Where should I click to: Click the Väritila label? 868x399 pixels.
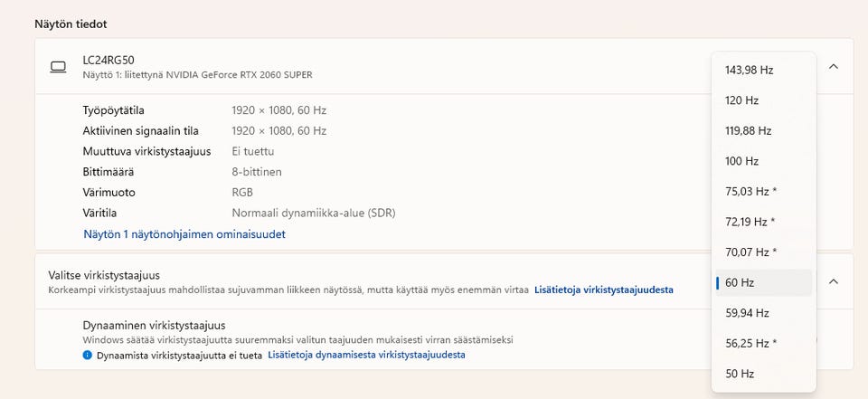click(99, 213)
